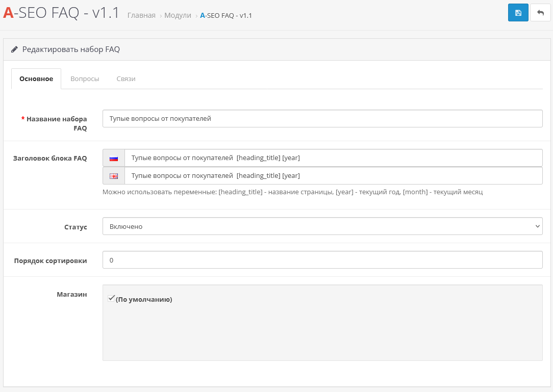Click the Порядок сортировки input field
553x392 pixels.
coord(322,260)
